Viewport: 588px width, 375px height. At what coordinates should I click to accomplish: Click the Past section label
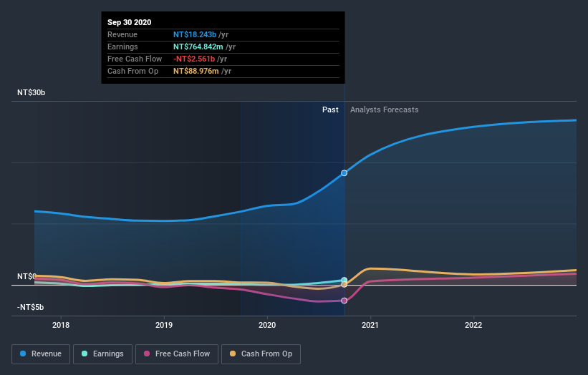330,109
